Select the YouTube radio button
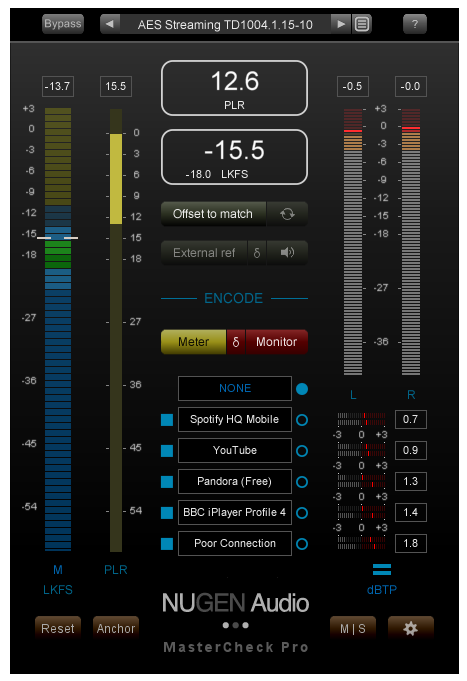 click(x=302, y=451)
